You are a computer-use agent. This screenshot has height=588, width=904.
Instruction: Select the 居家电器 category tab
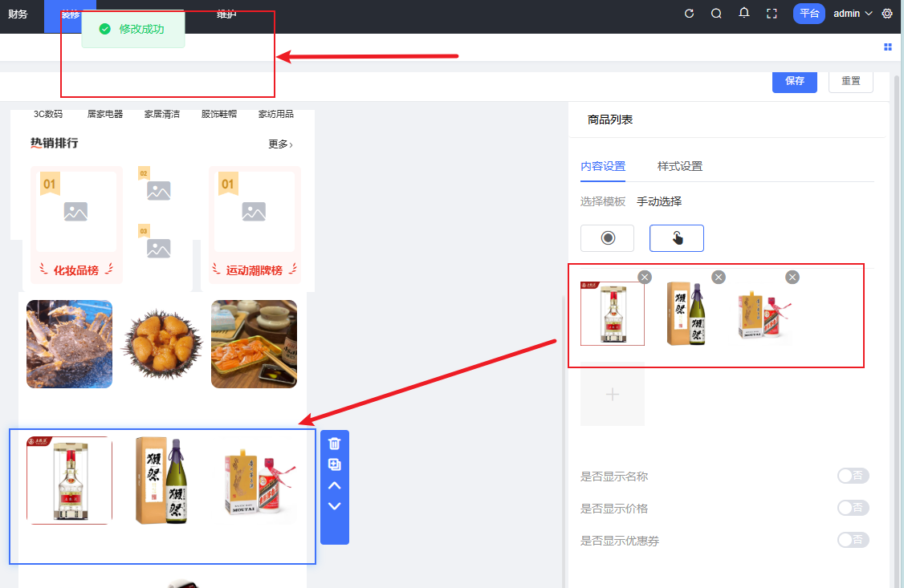(105, 114)
